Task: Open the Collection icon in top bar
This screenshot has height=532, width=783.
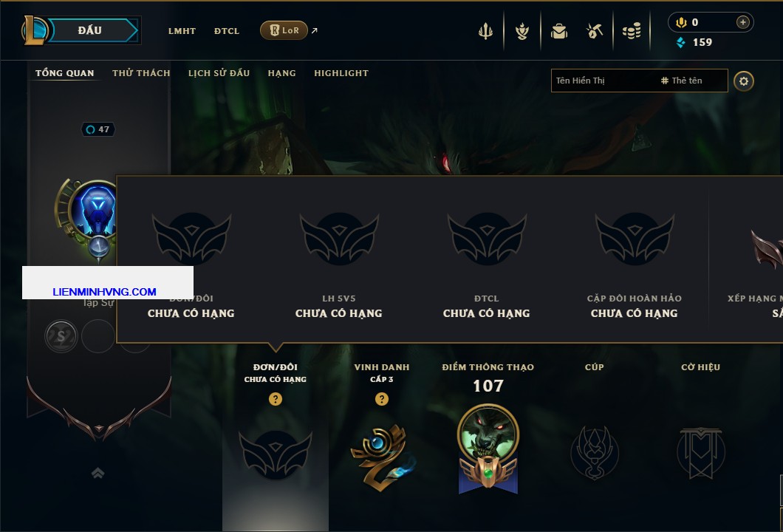Action: pyautogui.click(x=522, y=31)
